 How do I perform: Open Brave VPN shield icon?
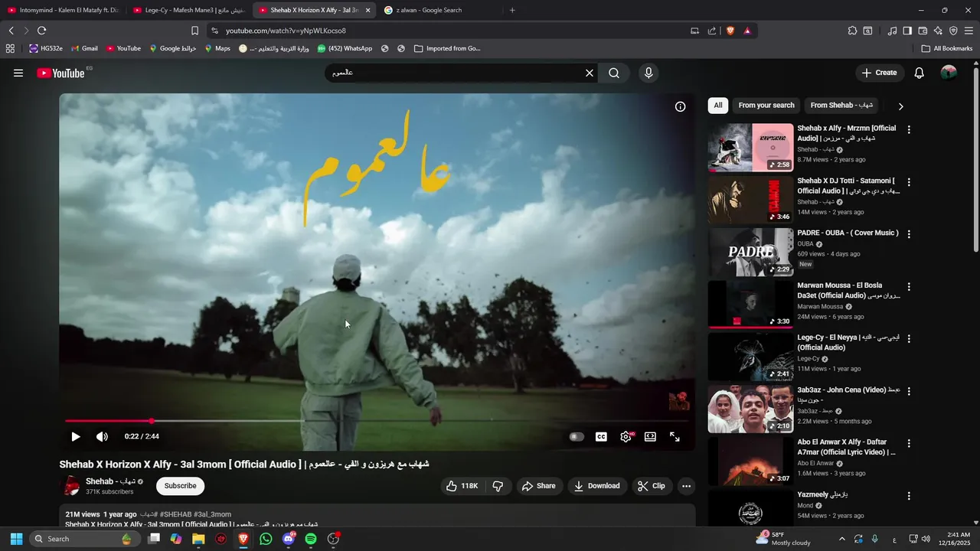point(953,31)
